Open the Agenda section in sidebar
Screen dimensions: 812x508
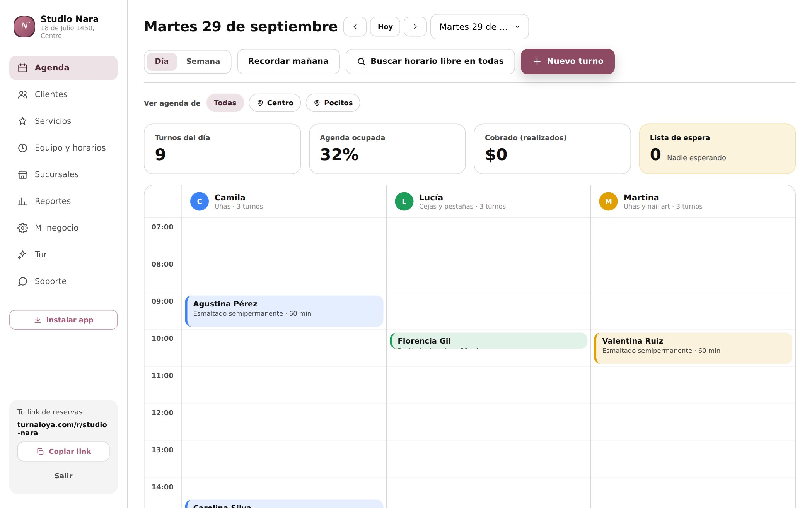coord(63,68)
